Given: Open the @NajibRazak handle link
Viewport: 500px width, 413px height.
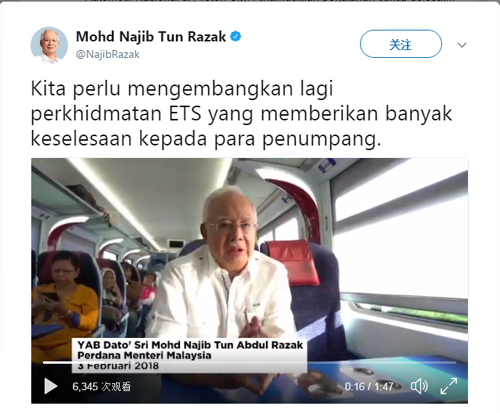Looking at the screenshot, I should [108, 54].
